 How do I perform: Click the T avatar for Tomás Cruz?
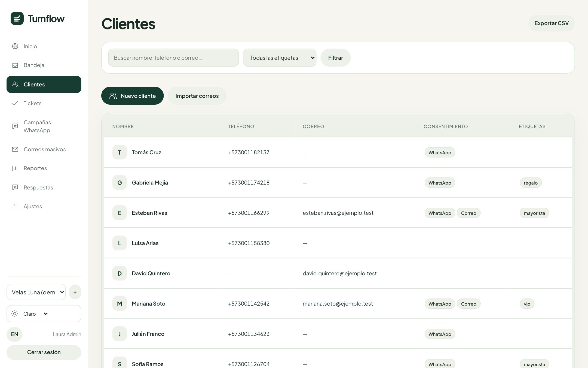120,152
